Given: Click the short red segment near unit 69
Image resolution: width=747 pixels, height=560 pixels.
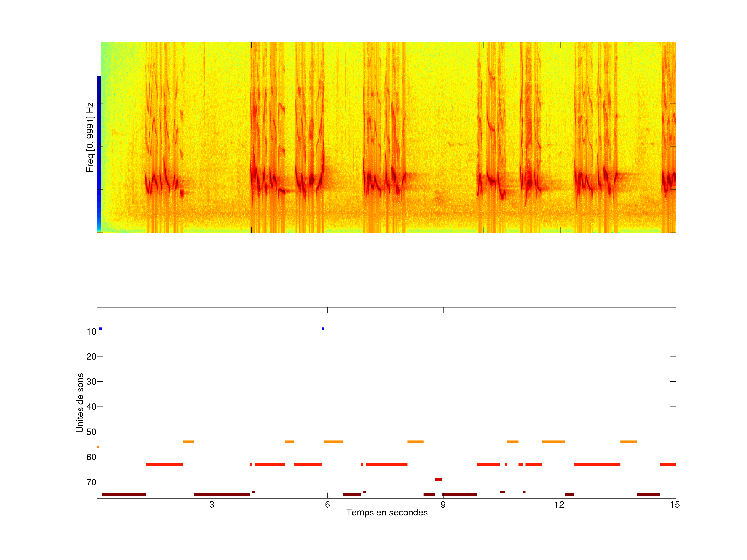Looking at the screenshot, I should coord(438,479).
